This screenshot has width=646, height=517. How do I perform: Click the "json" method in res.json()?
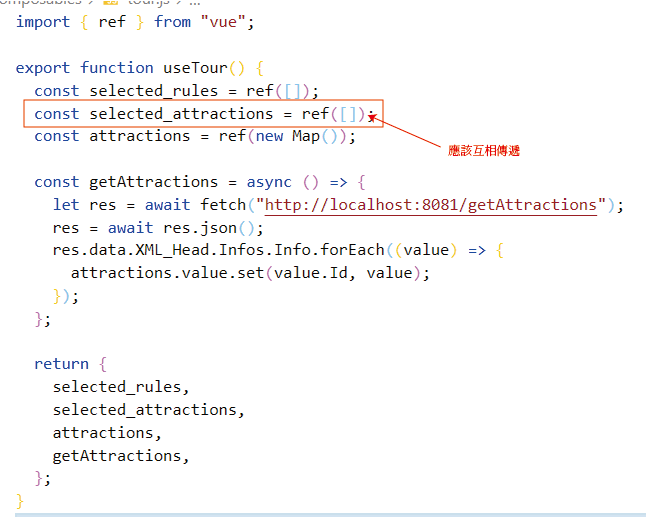(x=218, y=228)
